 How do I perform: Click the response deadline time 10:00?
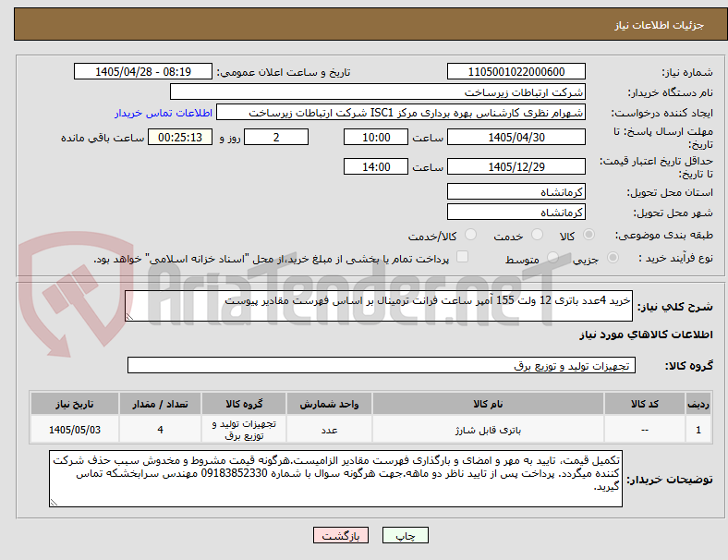pyautogui.click(x=376, y=137)
